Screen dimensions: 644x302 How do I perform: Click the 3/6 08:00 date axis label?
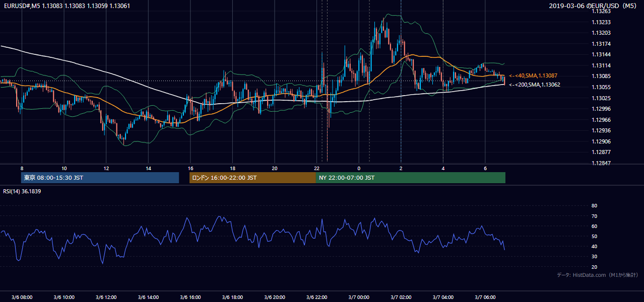pos(22,297)
